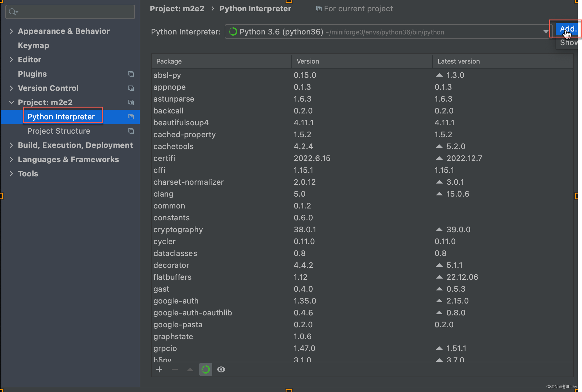
Task: Expand Appearance & Behavior section
Action: (x=11, y=31)
